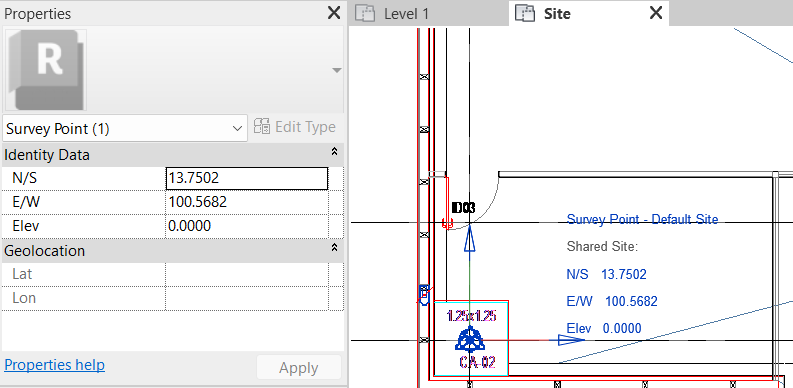Close the Properties panel
This screenshot has height=388, width=793.
click(334, 13)
